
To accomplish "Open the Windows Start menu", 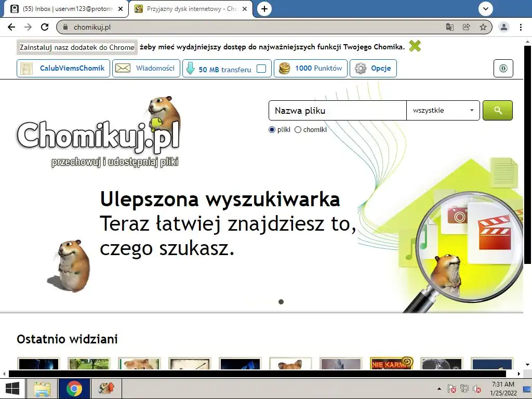I will click(x=12, y=389).
